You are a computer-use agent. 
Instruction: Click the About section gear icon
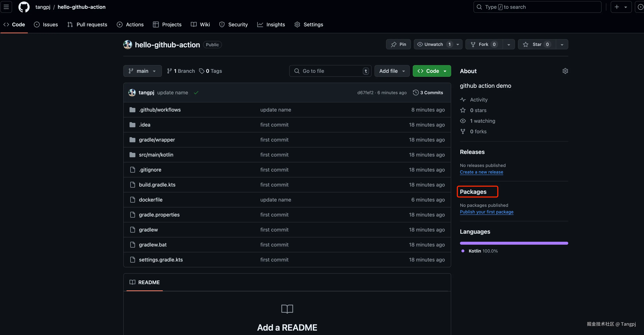[565, 71]
